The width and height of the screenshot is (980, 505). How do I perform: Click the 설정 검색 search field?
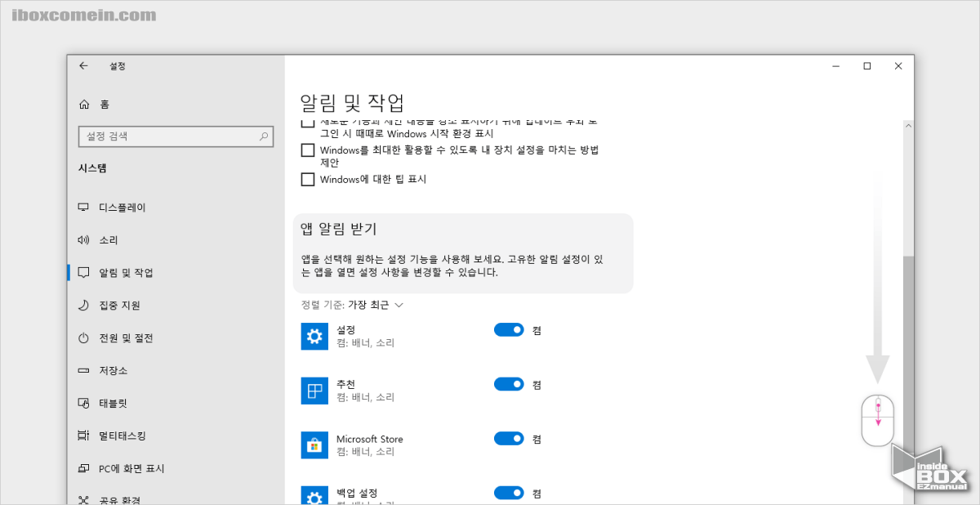click(176, 136)
